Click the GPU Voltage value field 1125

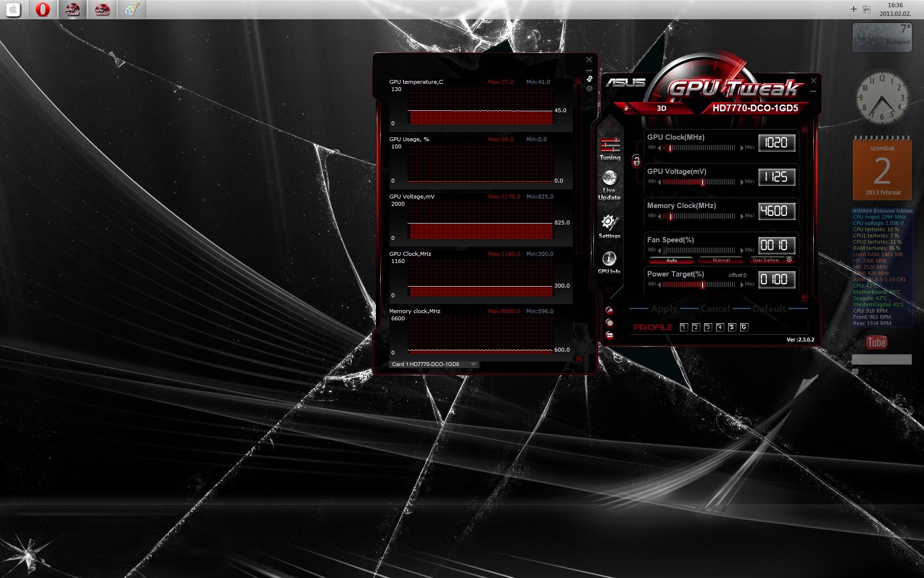coord(777,177)
